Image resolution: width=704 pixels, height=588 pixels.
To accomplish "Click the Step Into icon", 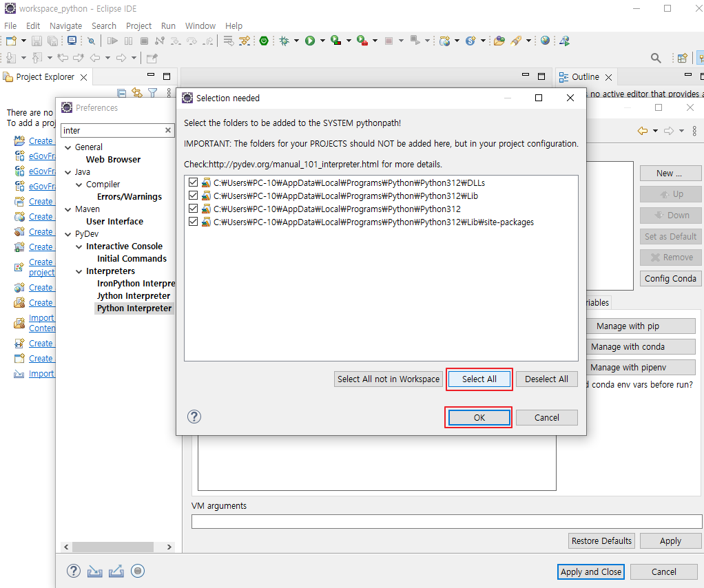I will (x=176, y=41).
